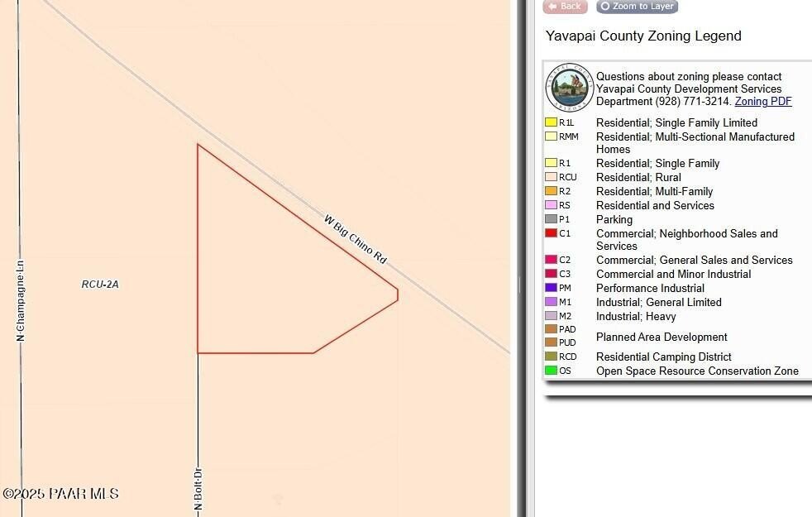Open the Zoning PDF link

762,102
